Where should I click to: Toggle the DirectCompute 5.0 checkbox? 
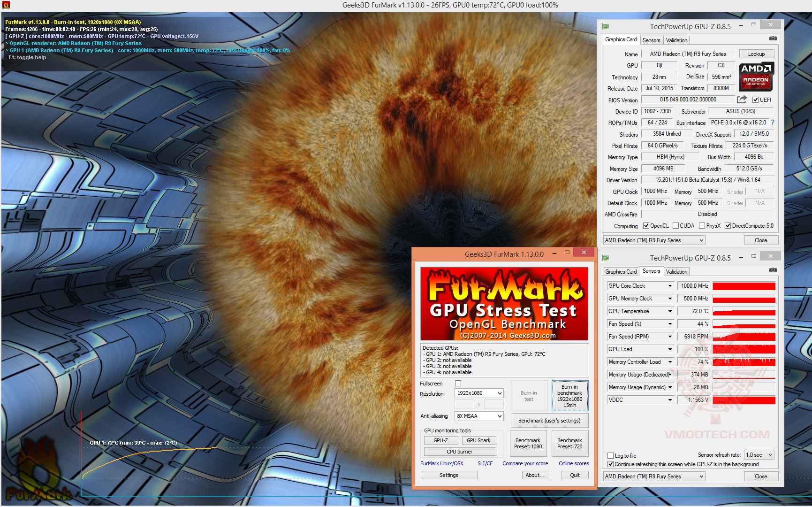728,226
